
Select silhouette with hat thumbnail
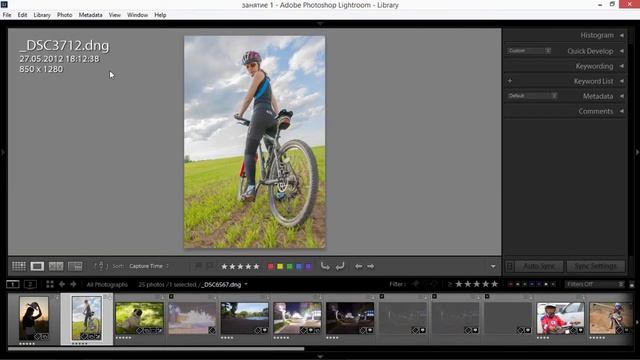(x=34, y=318)
